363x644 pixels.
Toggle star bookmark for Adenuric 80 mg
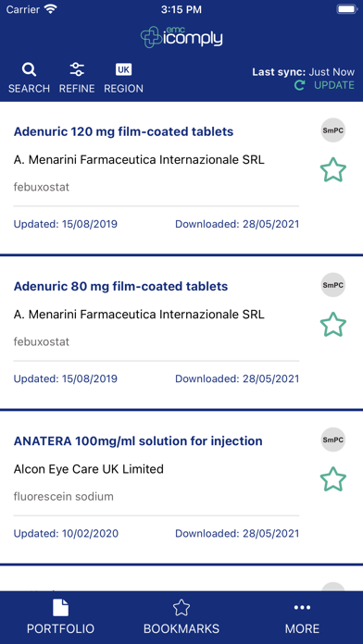tap(333, 325)
